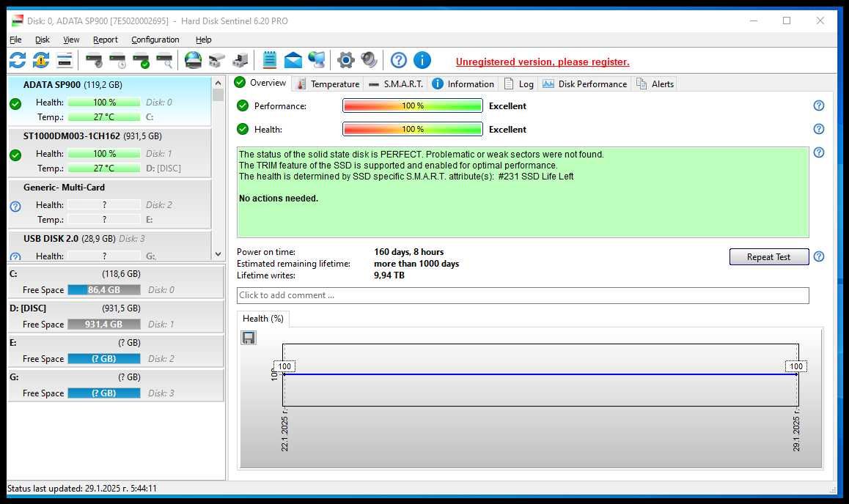Click the 22.1.2025 date label on graph
Viewport: 849px width, 504px height.
click(x=284, y=430)
